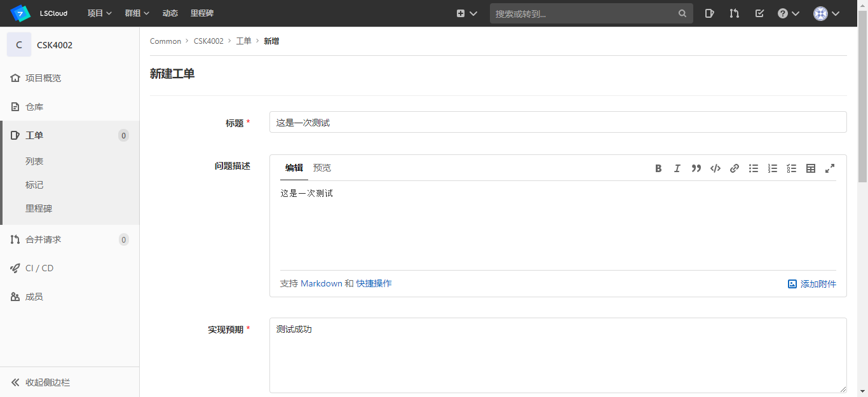This screenshot has width=868, height=397.
Task: Switch to the 预览 tab
Action: point(322,168)
